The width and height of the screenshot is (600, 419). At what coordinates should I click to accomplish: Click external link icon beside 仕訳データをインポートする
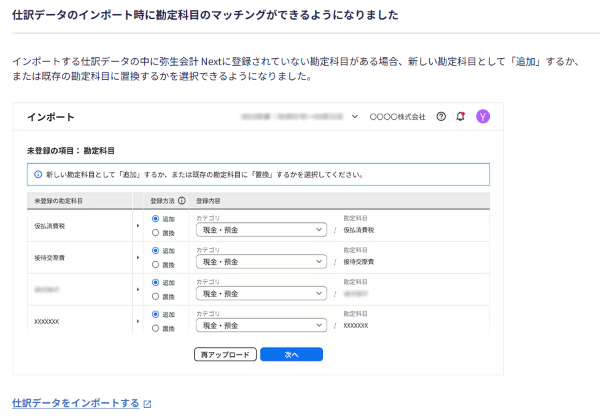pyautogui.click(x=147, y=404)
